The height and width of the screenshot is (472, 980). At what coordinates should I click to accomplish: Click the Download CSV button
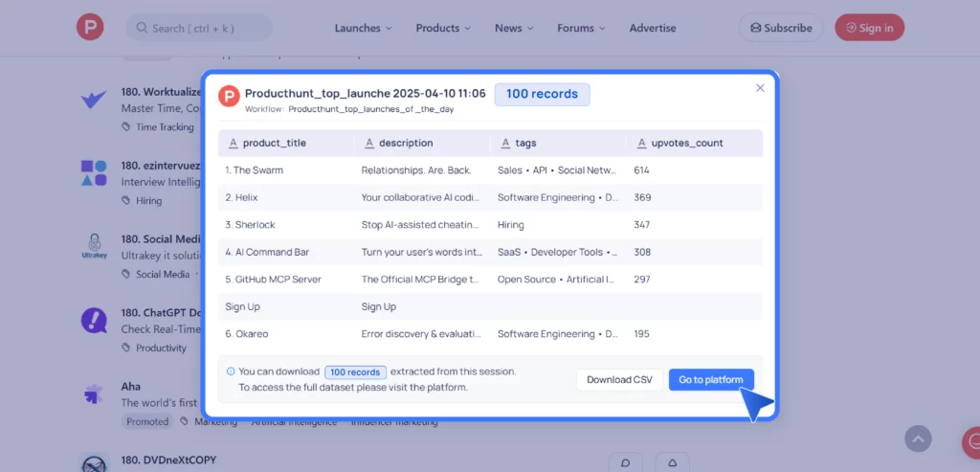[x=619, y=379]
